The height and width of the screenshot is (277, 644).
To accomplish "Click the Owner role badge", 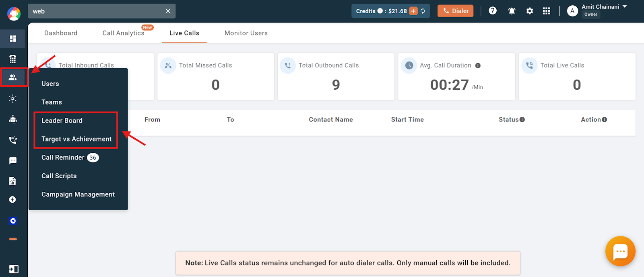I will pyautogui.click(x=591, y=14).
